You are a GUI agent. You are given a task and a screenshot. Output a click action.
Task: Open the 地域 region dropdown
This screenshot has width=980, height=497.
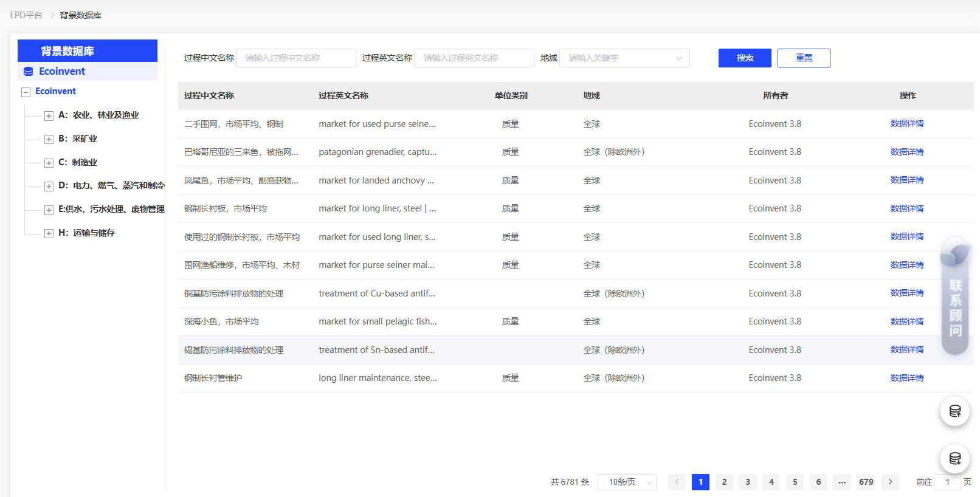pos(624,58)
